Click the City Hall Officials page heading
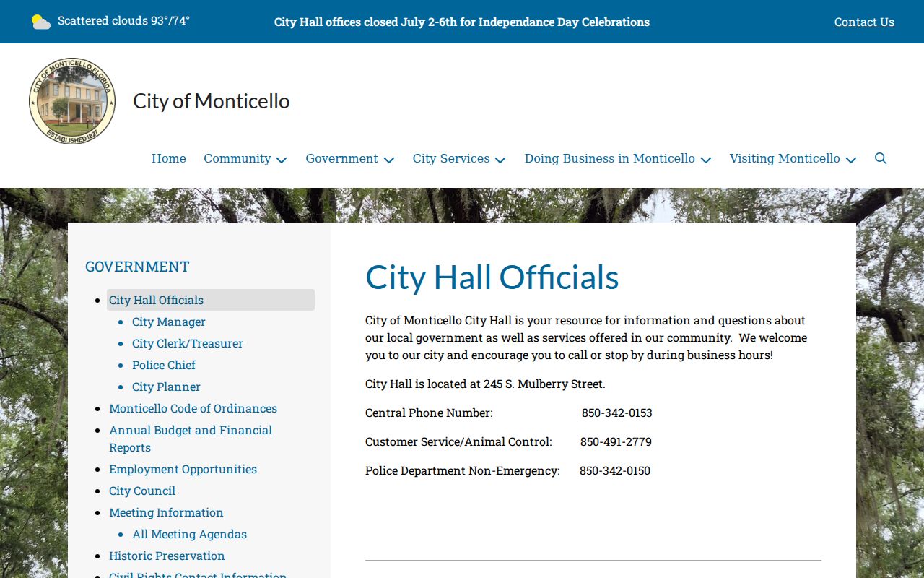The image size is (924, 578). 492,277
